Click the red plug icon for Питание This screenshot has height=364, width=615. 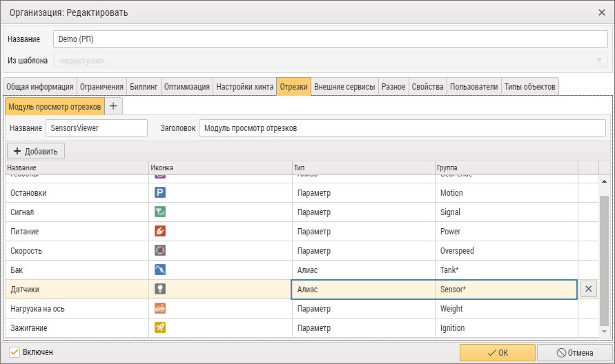(160, 231)
